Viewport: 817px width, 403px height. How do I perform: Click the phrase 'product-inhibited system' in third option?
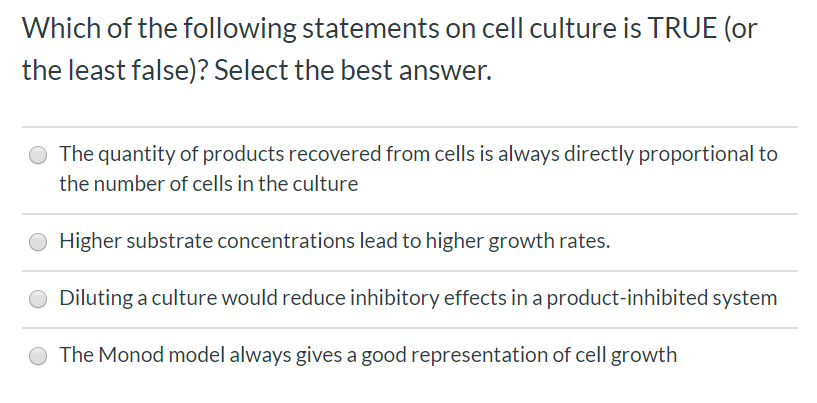pos(662,298)
